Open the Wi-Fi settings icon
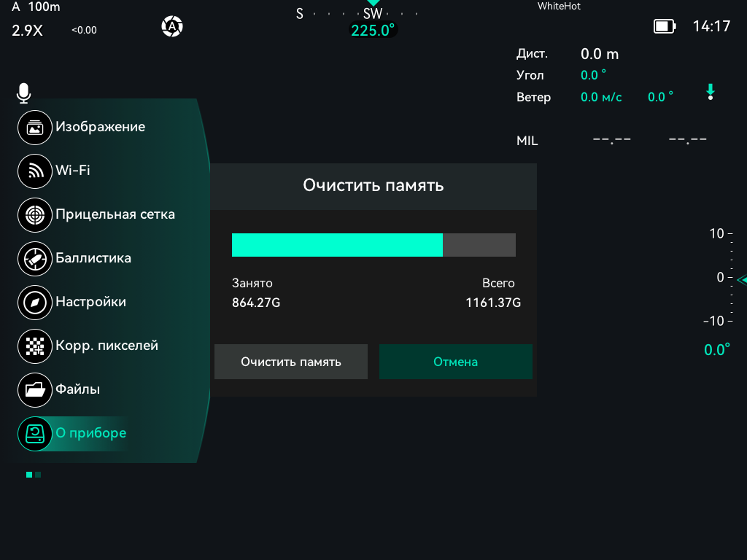Screen dimensions: 747x560 (35, 171)
